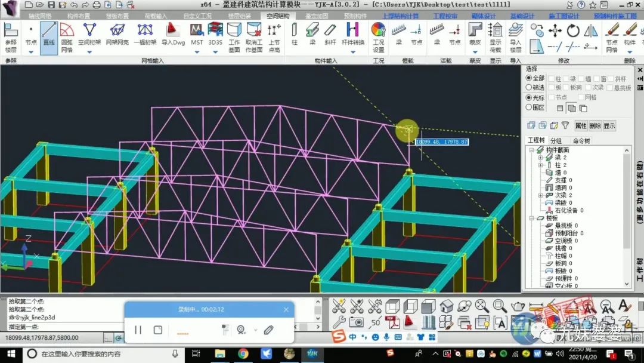644x363 pixels.
Task: Select the 全部 radio option
Action: [535, 78]
